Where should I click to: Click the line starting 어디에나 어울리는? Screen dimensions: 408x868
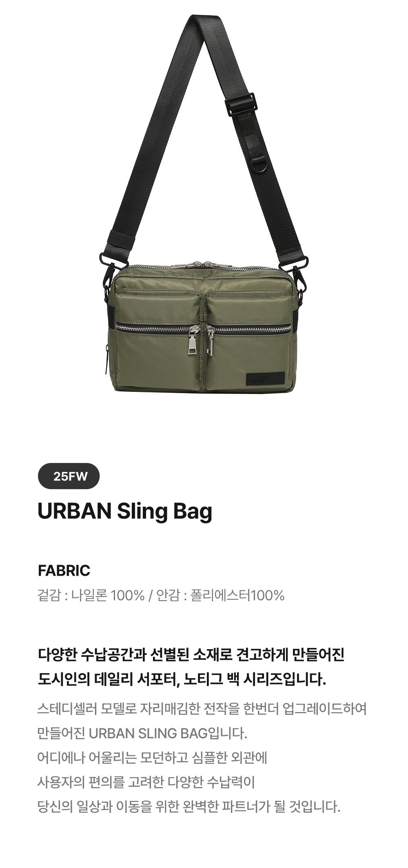pyautogui.click(x=152, y=758)
